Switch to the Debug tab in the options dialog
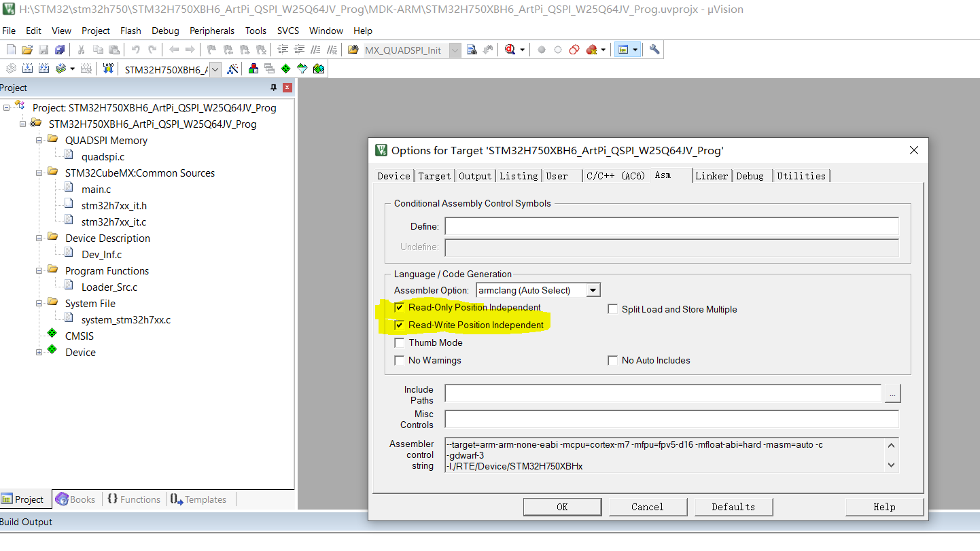The image size is (980, 551). tap(750, 176)
